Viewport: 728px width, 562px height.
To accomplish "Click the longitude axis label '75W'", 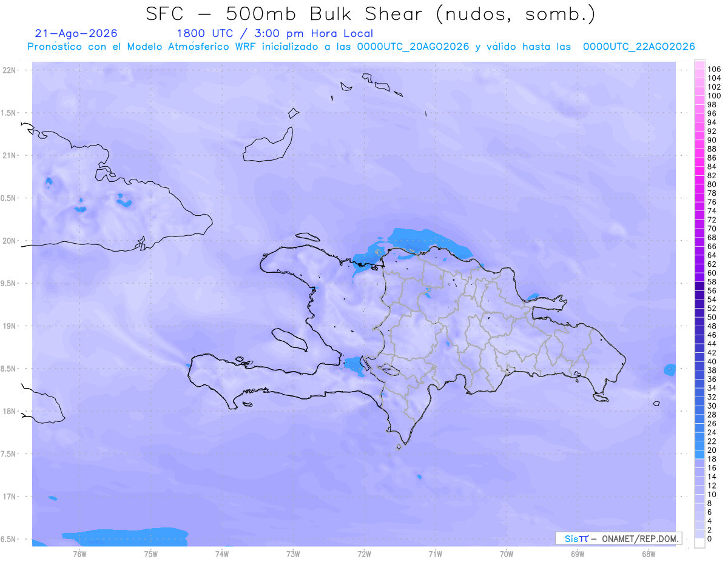I will click(x=150, y=554).
